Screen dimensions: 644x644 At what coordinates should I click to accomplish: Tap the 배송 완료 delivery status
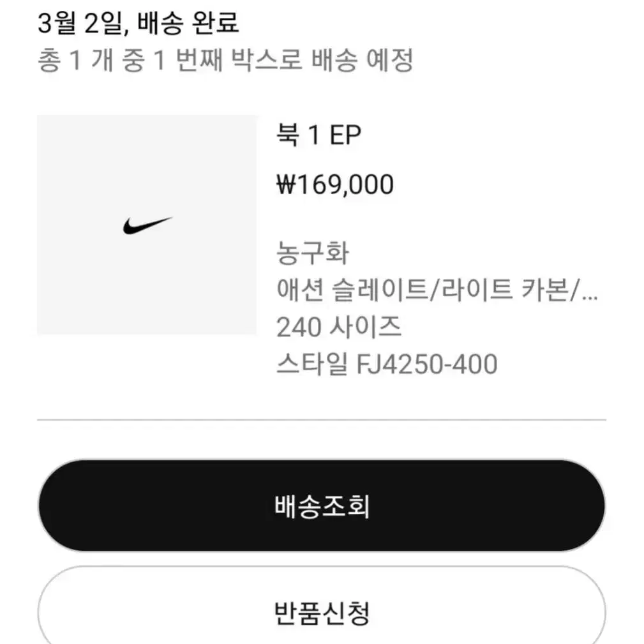[x=188, y=22]
